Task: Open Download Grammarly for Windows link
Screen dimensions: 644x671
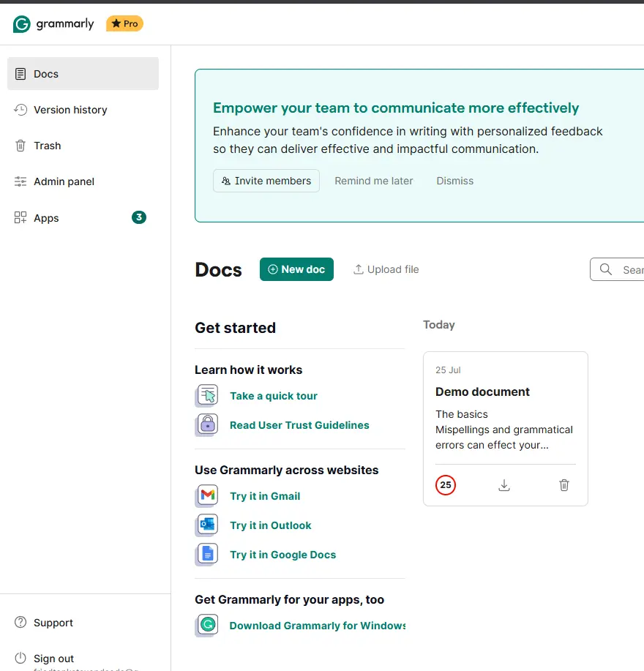Action: point(318,626)
